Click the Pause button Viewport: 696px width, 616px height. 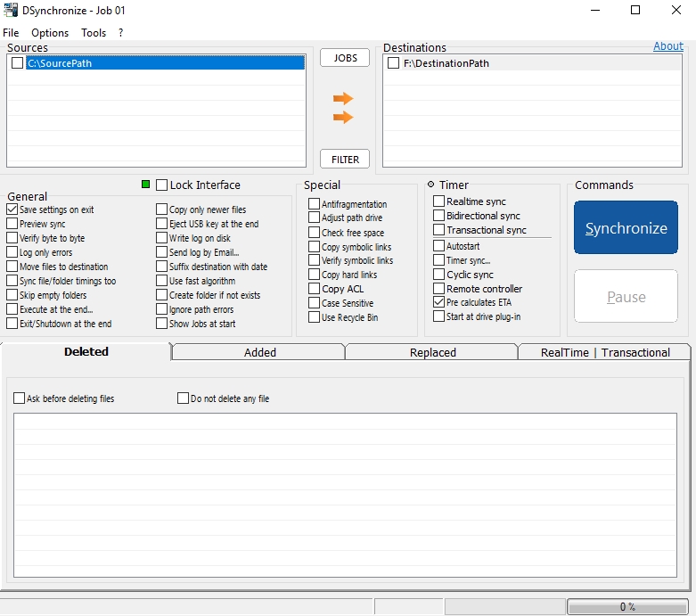[626, 296]
